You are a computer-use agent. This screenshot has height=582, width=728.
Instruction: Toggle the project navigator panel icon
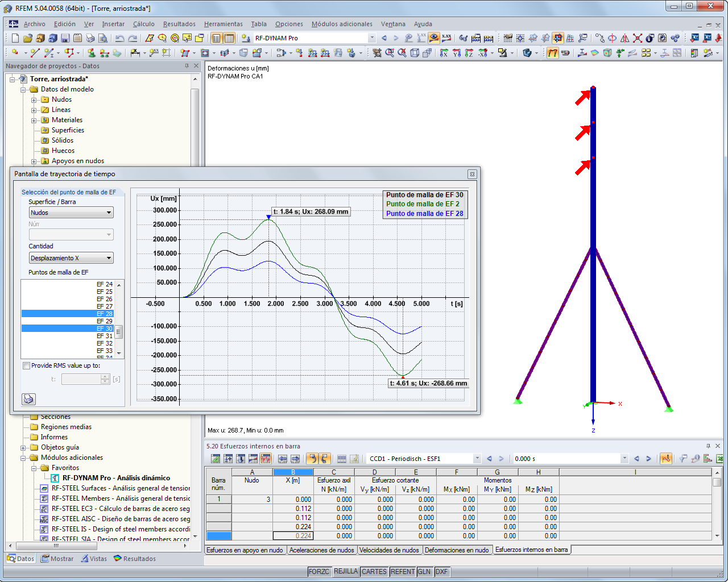pyautogui.click(x=216, y=38)
